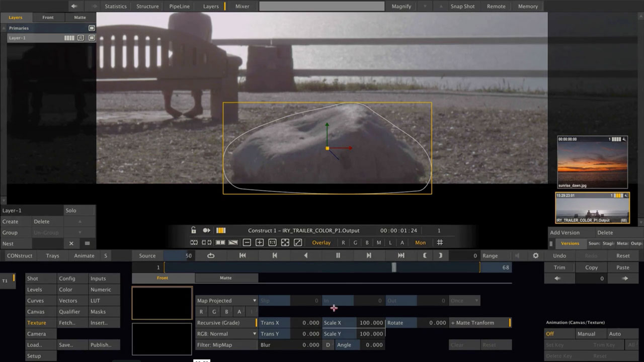Click the list icon next to the X button
The height and width of the screenshot is (362, 644).
(x=87, y=243)
